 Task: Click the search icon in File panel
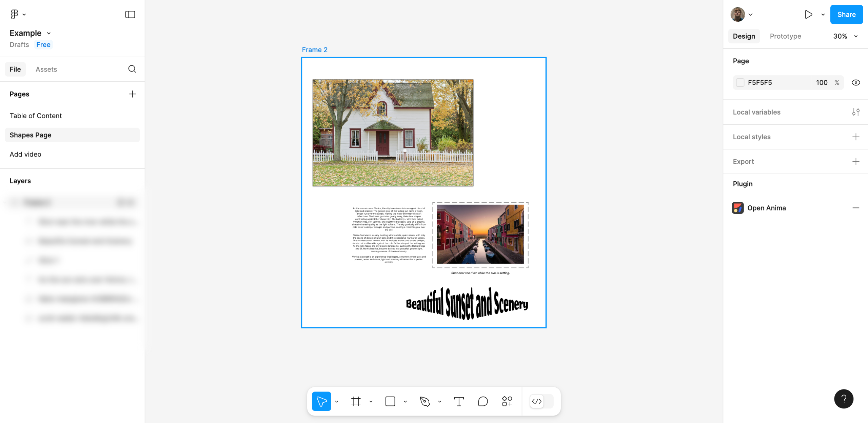coord(132,69)
